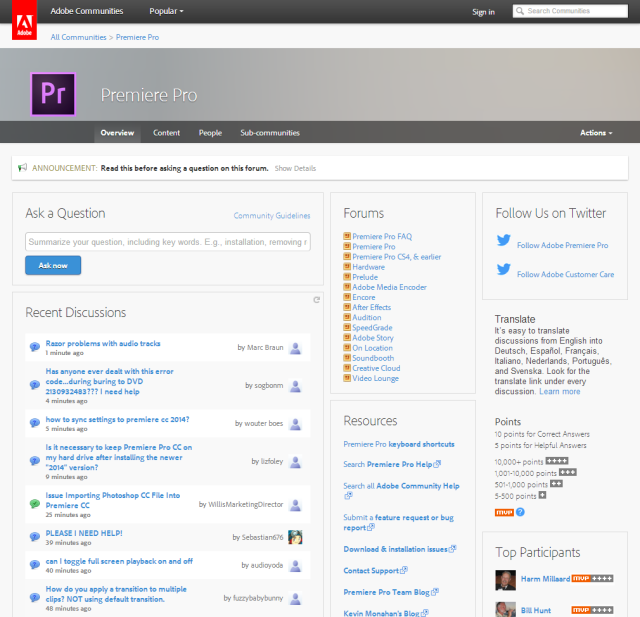Click forum icon next to Video Lounge
This screenshot has width=640, height=617.
pyautogui.click(x=347, y=378)
